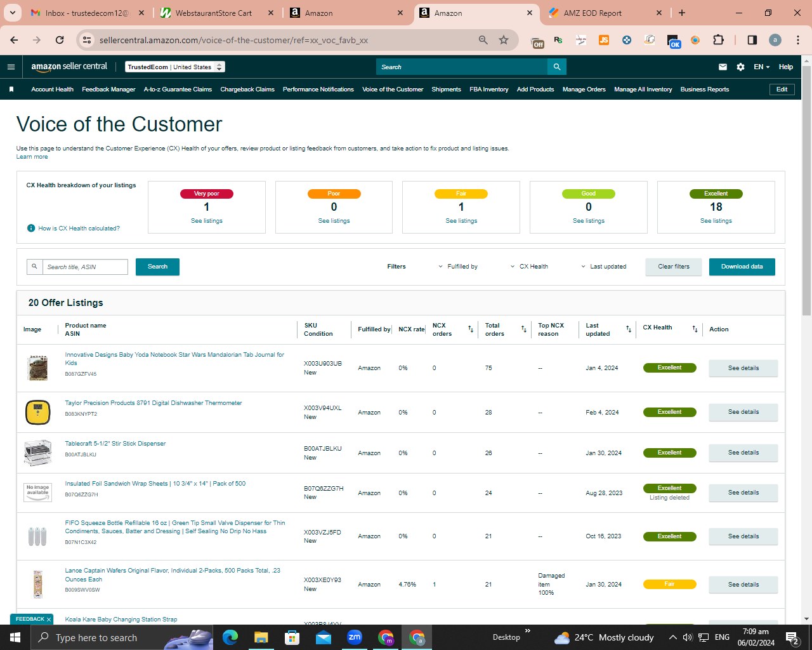Sort the table by Last updated column

(x=629, y=329)
